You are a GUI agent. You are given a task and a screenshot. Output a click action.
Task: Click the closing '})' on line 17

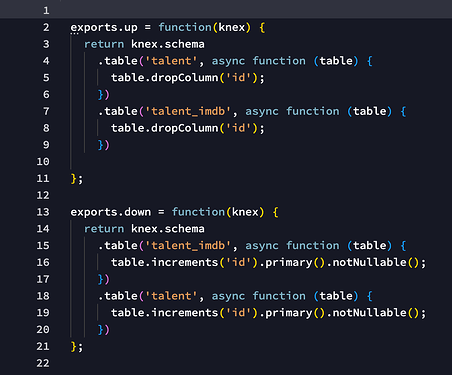104,279
